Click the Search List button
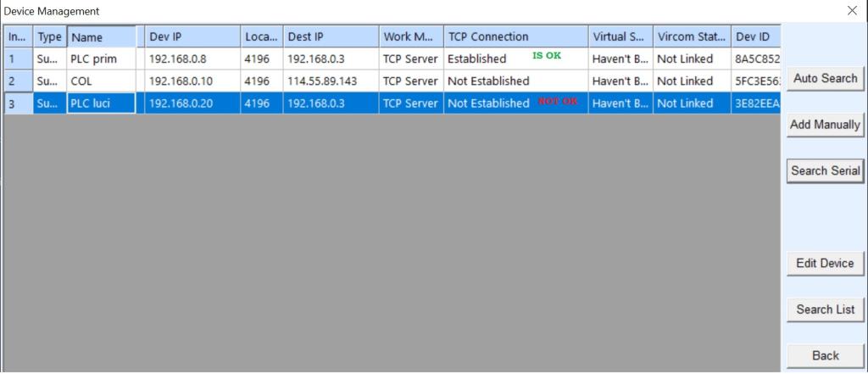Image resolution: width=868 pixels, height=374 pixels. pos(825,310)
